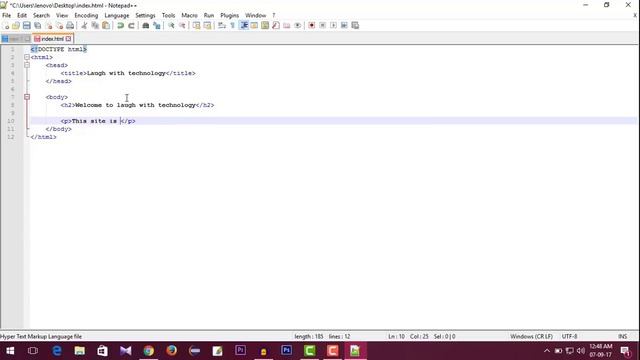Image resolution: width=640 pixels, height=360 pixels.
Task: Click 'Ln : 10' in status bar
Action: pos(396,337)
